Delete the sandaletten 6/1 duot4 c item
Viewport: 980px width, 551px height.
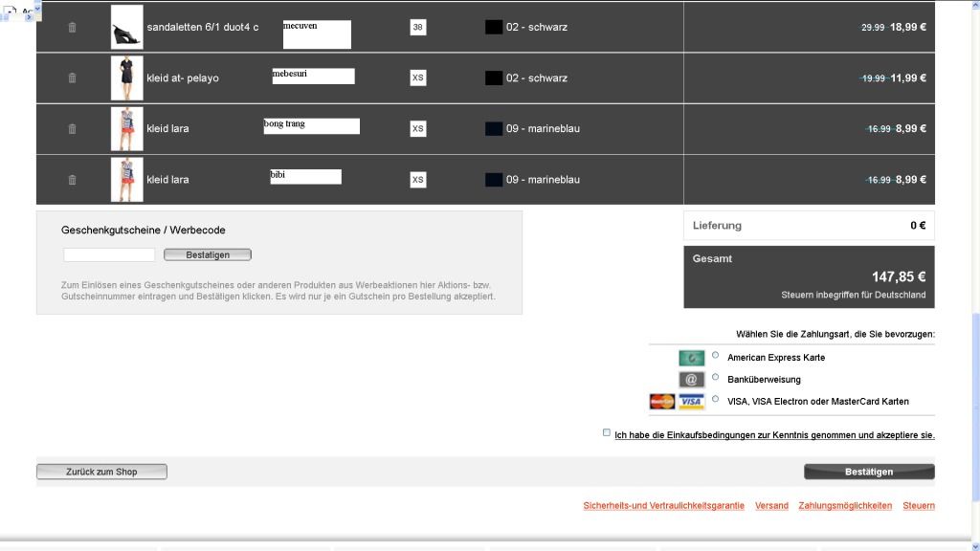click(x=72, y=28)
